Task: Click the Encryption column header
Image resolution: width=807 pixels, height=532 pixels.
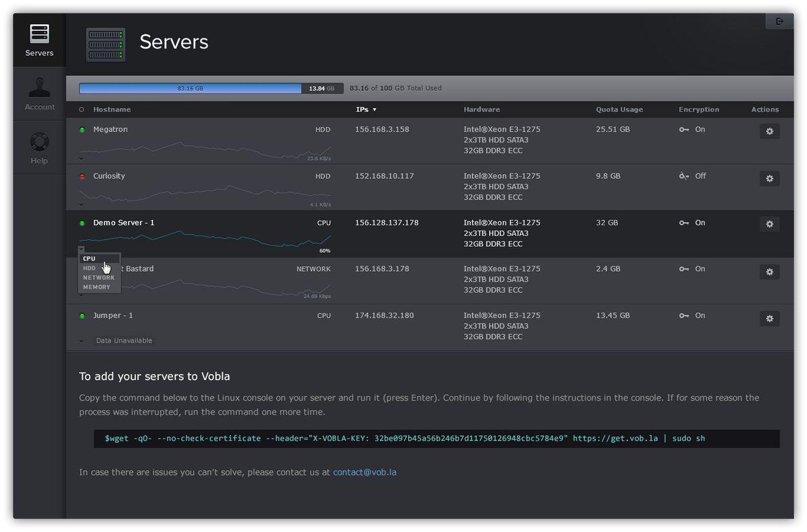Action: tap(699, 110)
